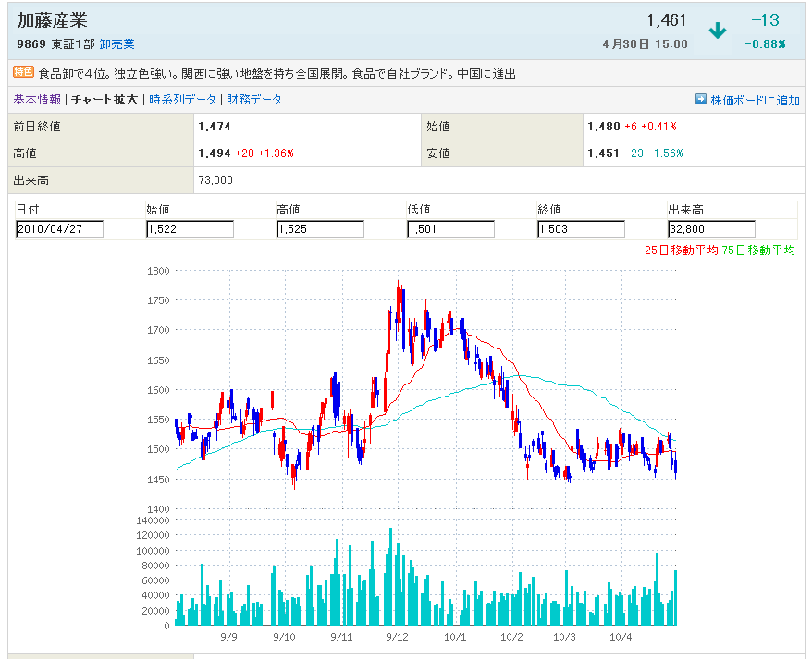Follow the 卸売業 sector link
Image resolution: width=812 pixels, height=659 pixels.
117,43
